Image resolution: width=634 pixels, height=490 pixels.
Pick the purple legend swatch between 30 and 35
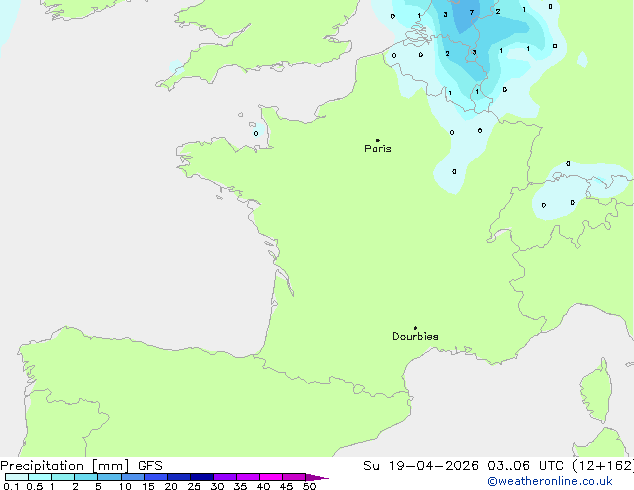(224, 477)
